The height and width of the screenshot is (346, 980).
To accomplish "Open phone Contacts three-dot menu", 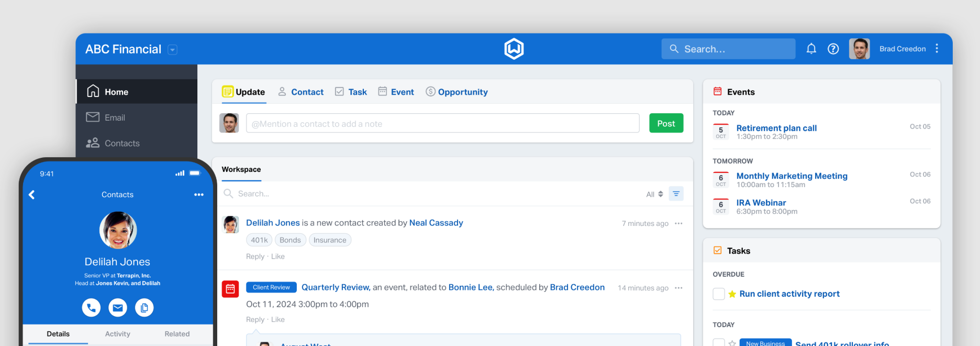I will tap(198, 194).
